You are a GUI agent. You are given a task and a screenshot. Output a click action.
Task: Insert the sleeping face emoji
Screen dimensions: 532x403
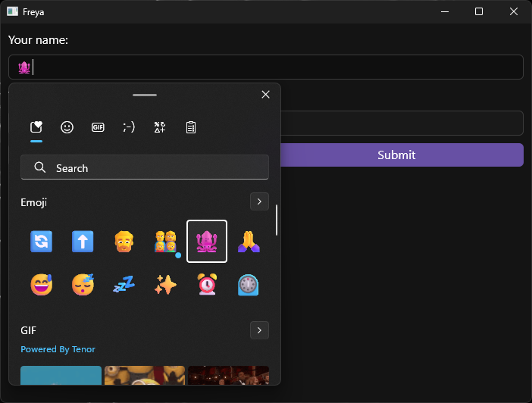83,284
